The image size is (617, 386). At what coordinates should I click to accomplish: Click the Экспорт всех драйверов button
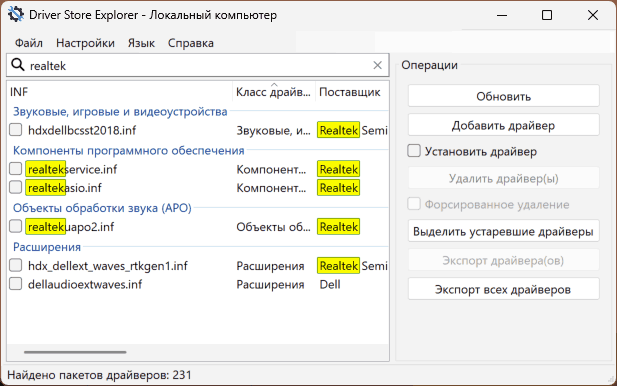tap(504, 289)
